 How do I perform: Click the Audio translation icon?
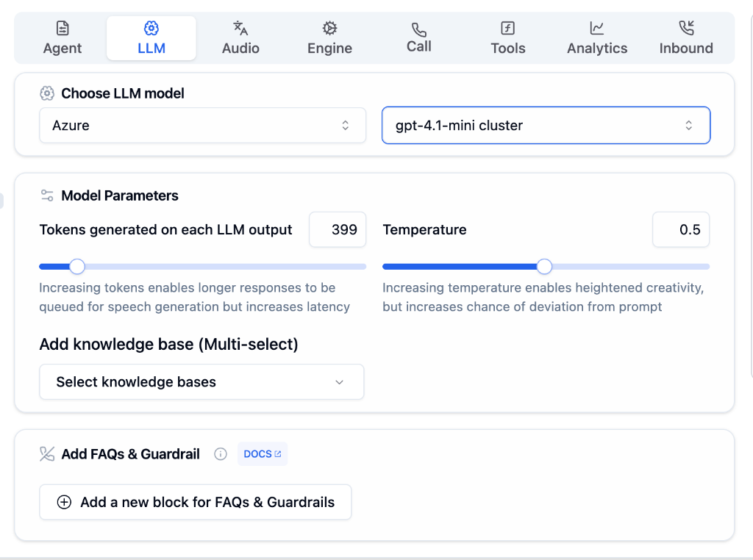click(240, 28)
